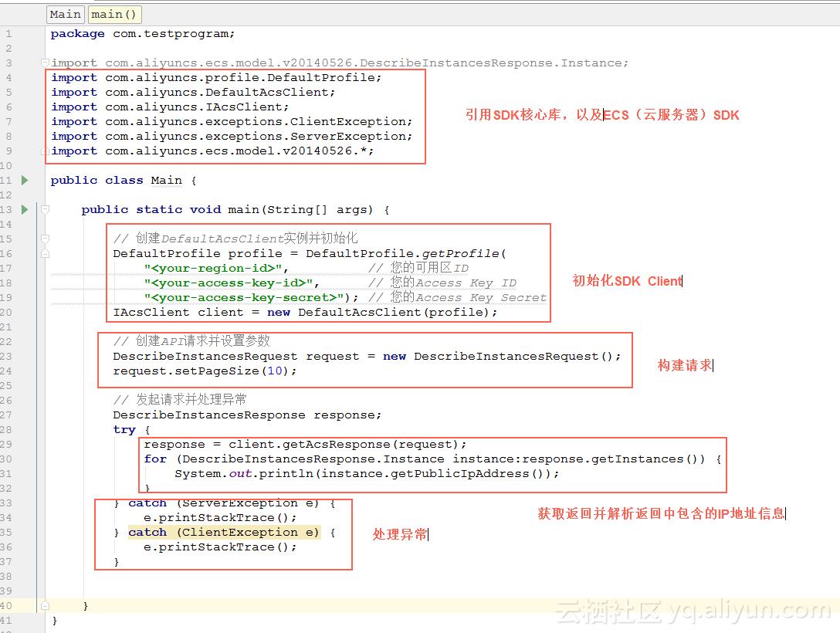Viewport: 840px width, 633px height.
Task: Click line number 11 in the gutter
Action: pyautogui.click(x=8, y=180)
